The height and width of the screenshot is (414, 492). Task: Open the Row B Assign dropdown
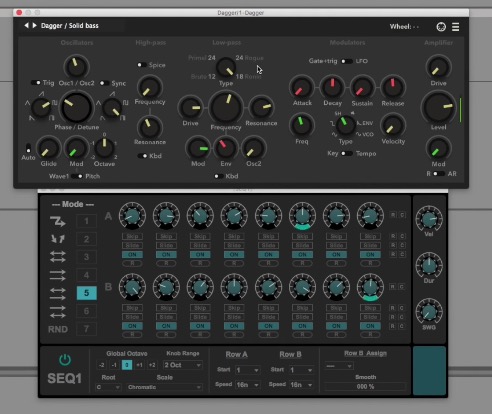point(339,366)
